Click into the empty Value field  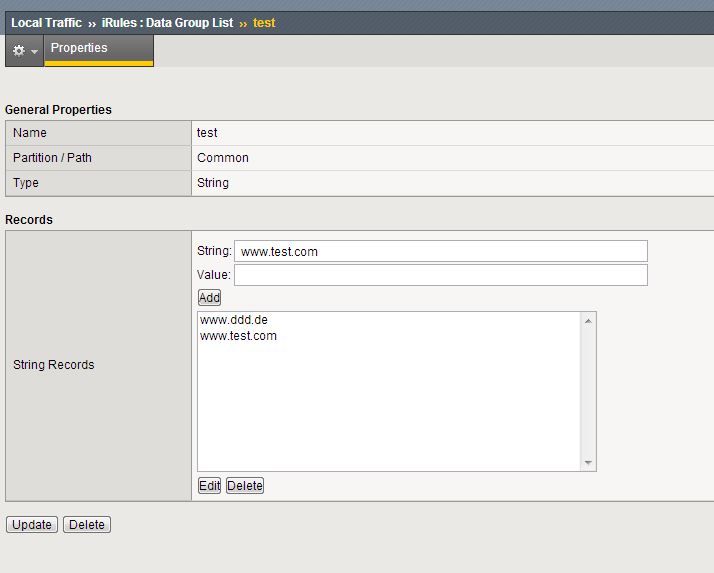tap(440, 275)
